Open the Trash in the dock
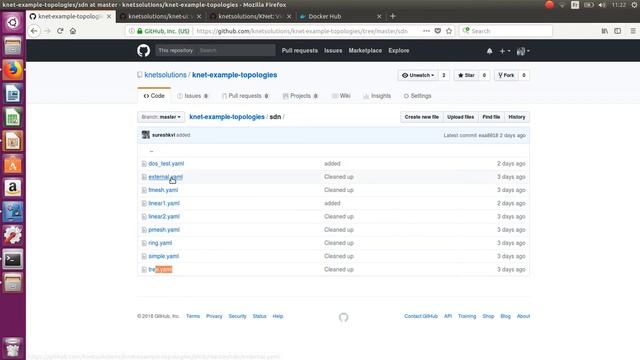Screen dimensions: 640x360 [13, 347]
